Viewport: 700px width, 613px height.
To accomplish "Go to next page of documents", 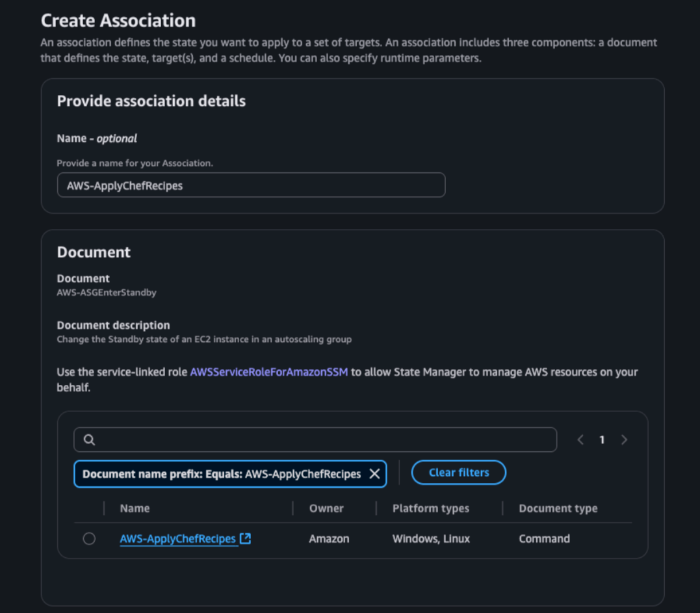I will pos(624,440).
